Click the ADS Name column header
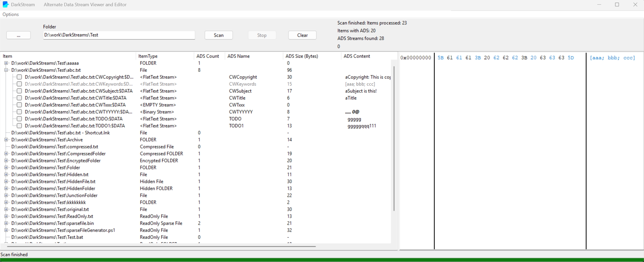 [238, 56]
